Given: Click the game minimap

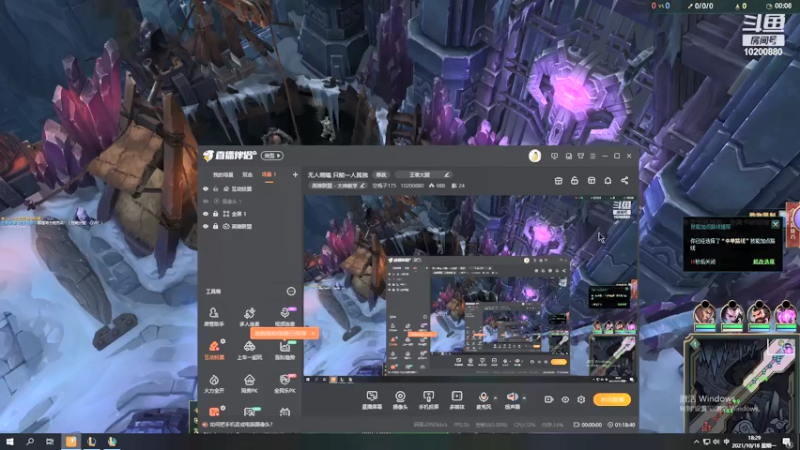Looking at the screenshot, I should pos(743,384).
